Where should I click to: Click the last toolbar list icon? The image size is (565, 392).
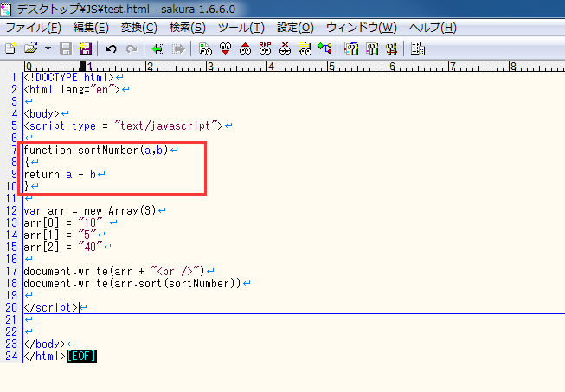tap(418, 48)
